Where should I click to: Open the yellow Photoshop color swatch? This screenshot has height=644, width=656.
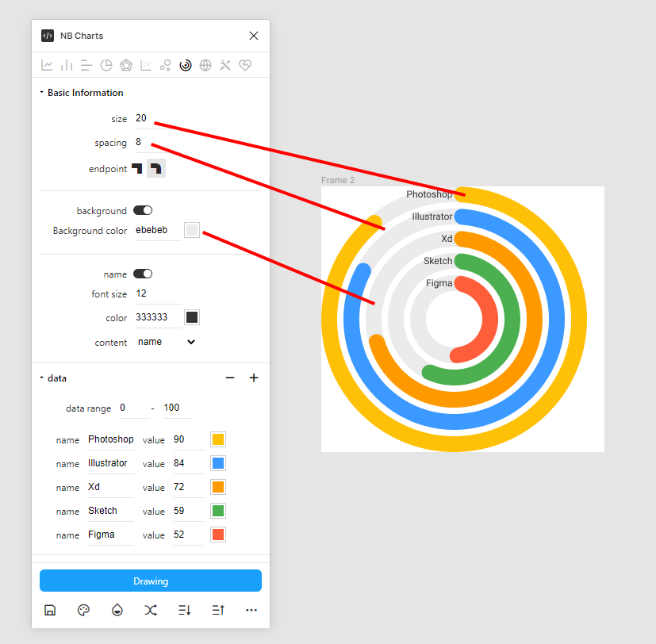tap(218, 439)
